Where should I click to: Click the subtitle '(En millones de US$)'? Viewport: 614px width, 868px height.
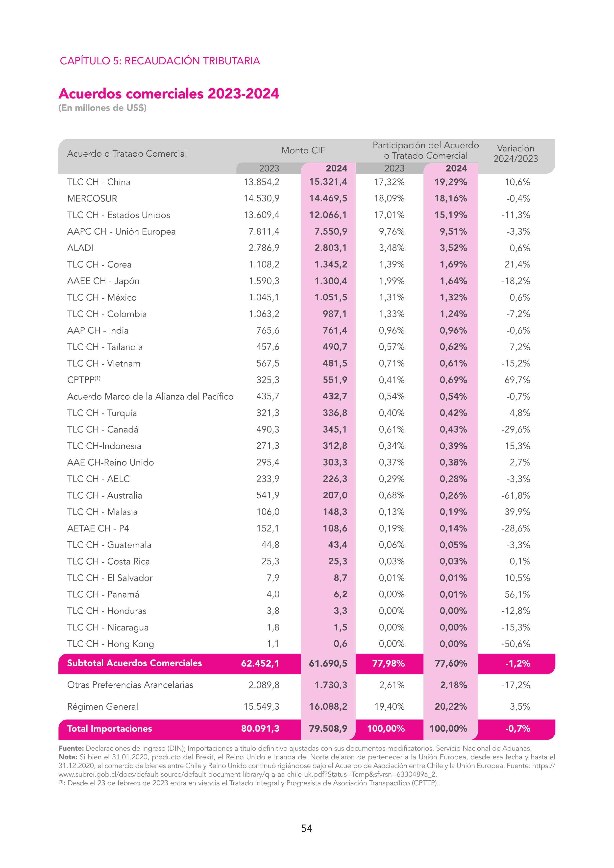coord(102,108)
